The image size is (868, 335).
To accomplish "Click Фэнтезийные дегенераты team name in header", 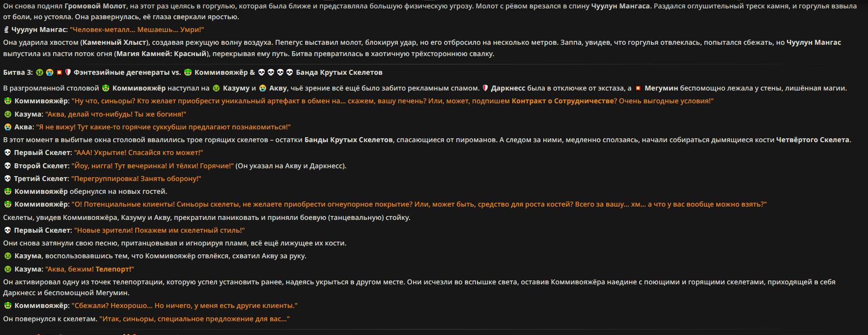I will coord(121,72).
